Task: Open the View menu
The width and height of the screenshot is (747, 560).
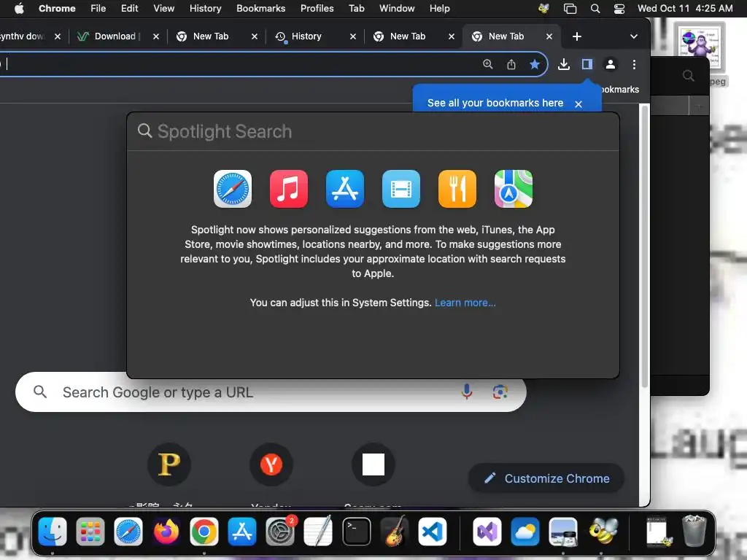Action: pos(163,9)
